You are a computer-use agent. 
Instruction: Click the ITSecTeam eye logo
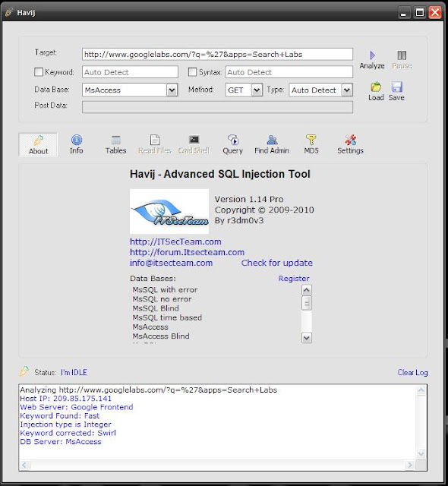click(x=169, y=211)
